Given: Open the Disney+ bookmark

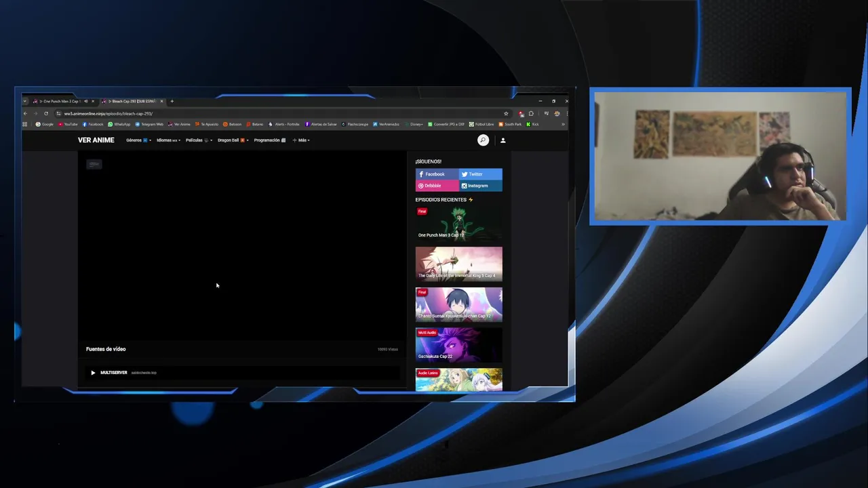Looking at the screenshot, I should click(414, 124).
